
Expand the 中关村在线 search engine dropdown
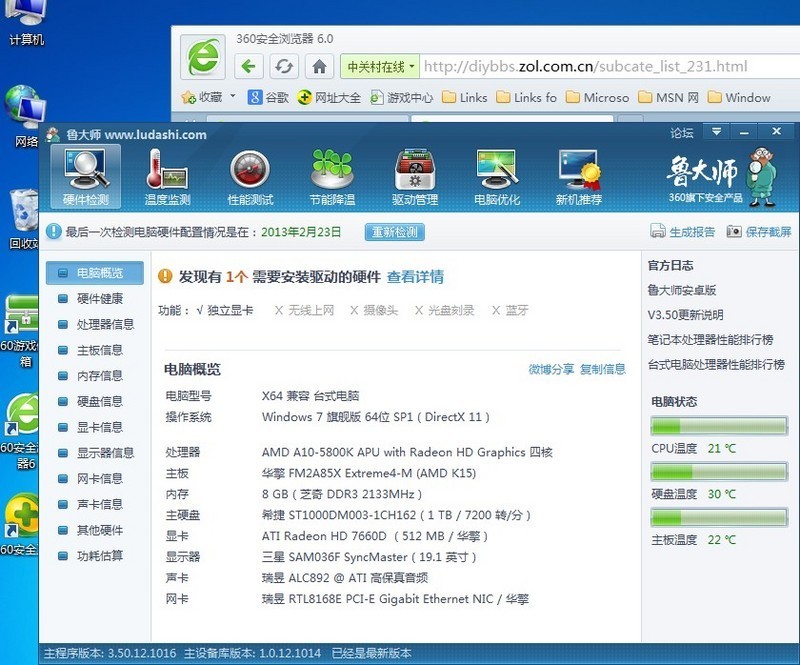point(411,66)
